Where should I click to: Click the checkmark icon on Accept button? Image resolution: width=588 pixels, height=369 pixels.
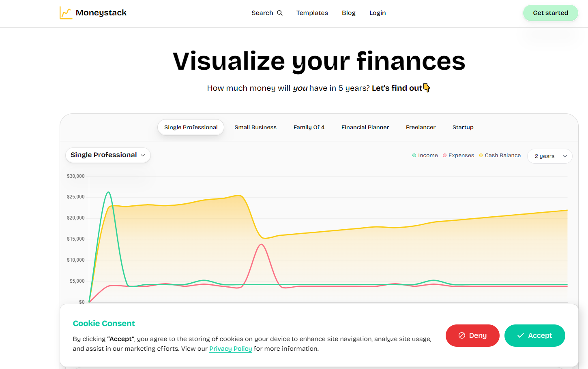click(x=520, y=335)
